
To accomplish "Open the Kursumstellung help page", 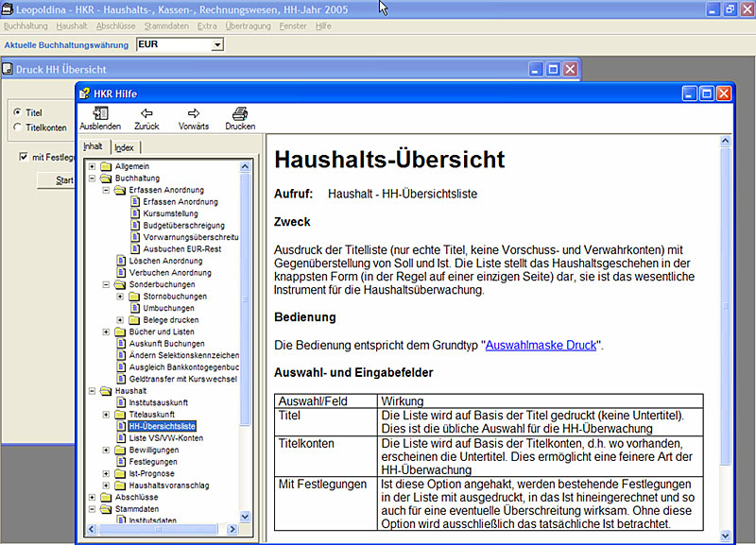I will (x=168, y=213).
